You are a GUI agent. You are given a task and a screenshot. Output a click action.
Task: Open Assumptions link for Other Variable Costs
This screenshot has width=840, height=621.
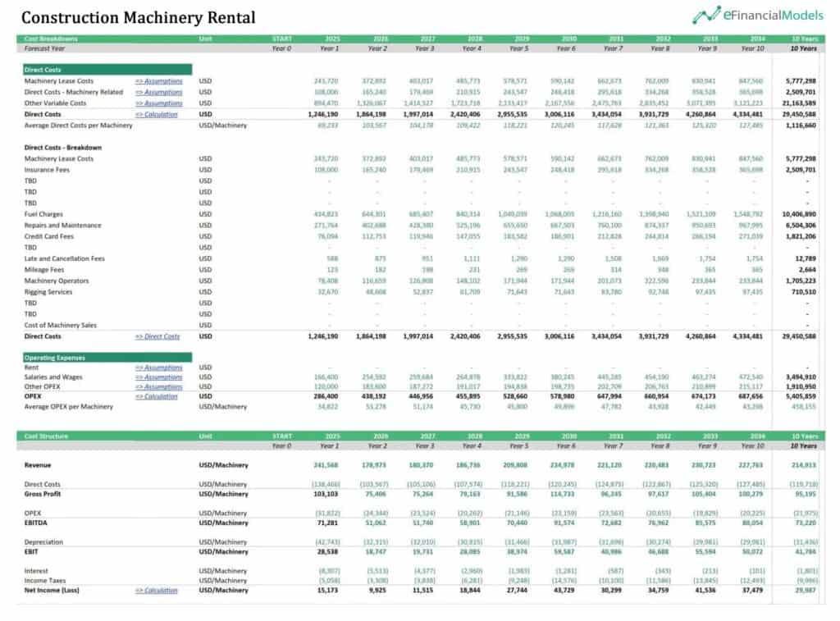pyautogui.click(x=158, y=103)
